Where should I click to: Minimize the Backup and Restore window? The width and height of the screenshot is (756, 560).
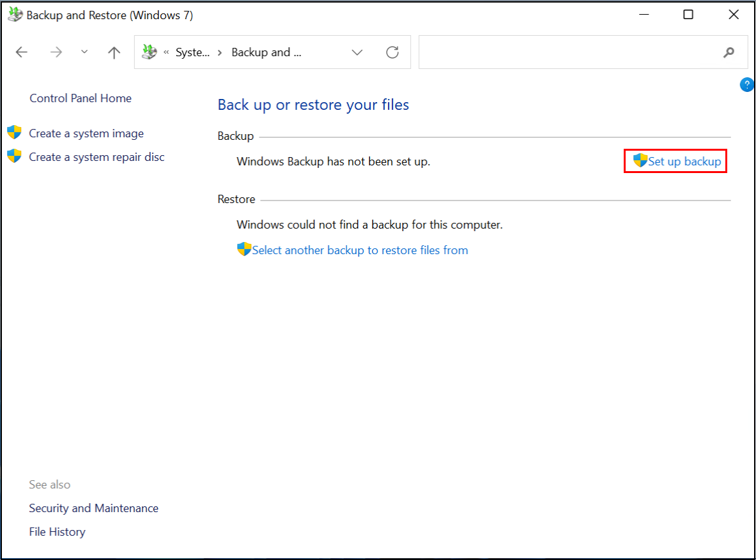pyautogui.click(x=644, y=15)
